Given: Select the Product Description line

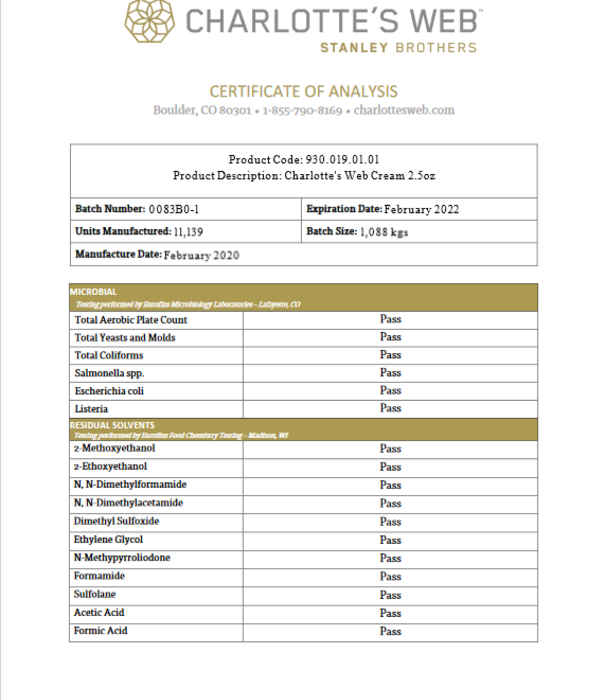Looking at the screenshot, I should 304,175.
